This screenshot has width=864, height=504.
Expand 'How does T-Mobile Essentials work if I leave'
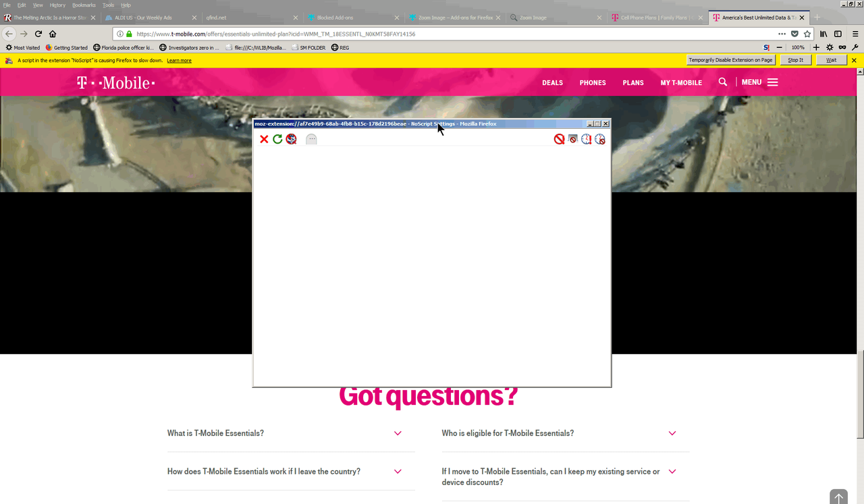[291, 472]
